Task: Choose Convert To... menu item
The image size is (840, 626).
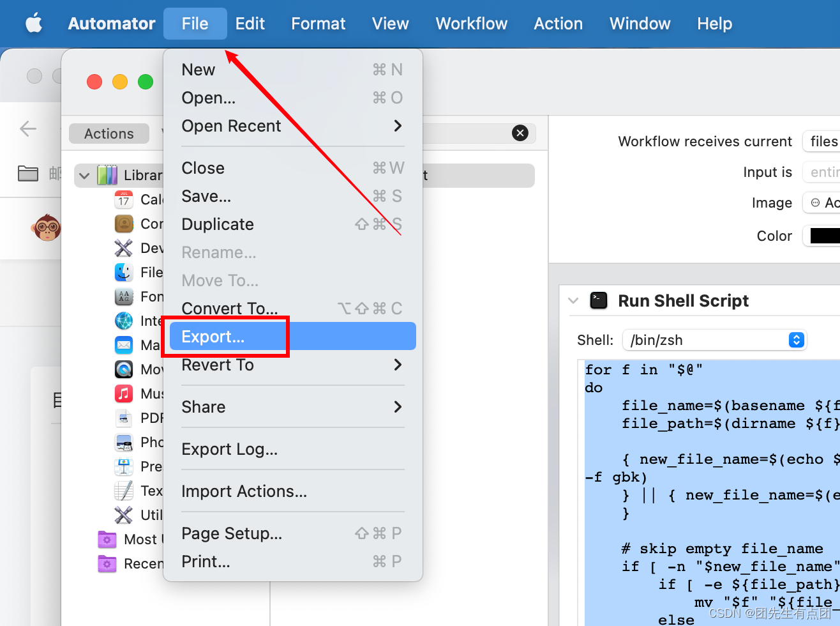Action: [292, 309]
